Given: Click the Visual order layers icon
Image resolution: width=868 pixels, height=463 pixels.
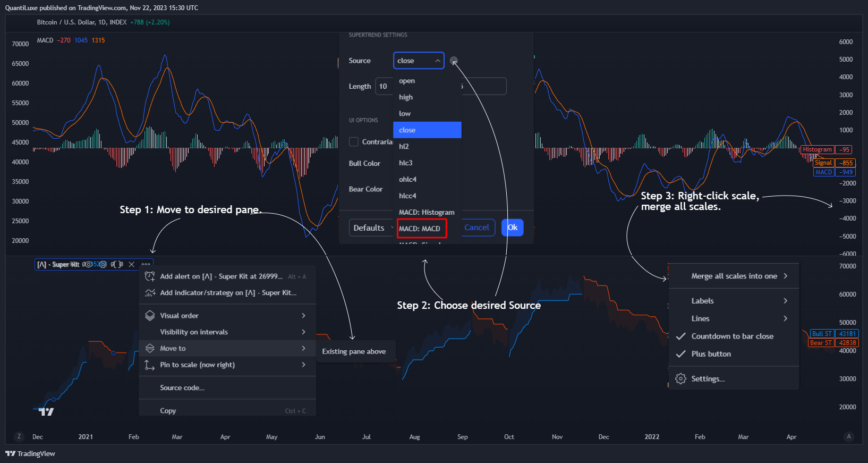Looking at the screenshot, I should coord(150,316).
